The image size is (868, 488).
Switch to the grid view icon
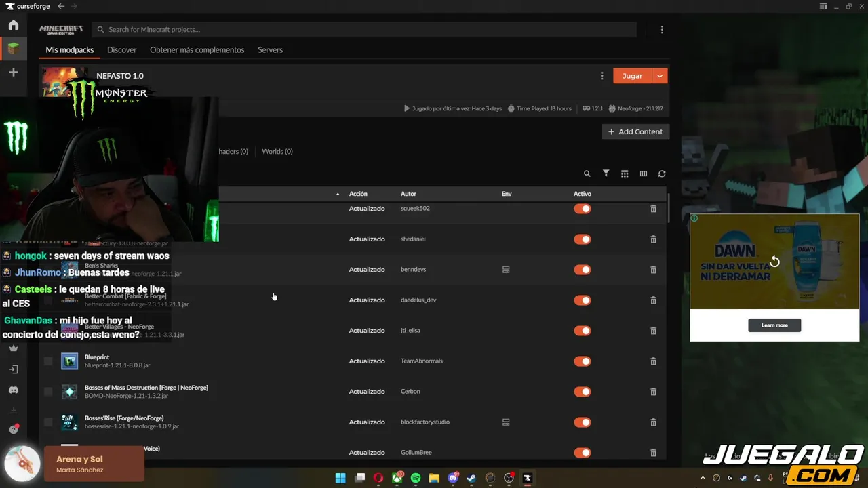coord(625,174)
